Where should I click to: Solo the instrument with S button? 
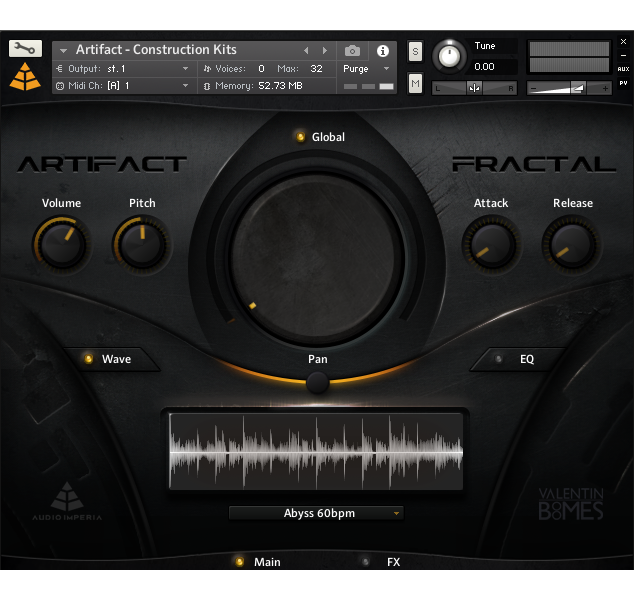415,51
